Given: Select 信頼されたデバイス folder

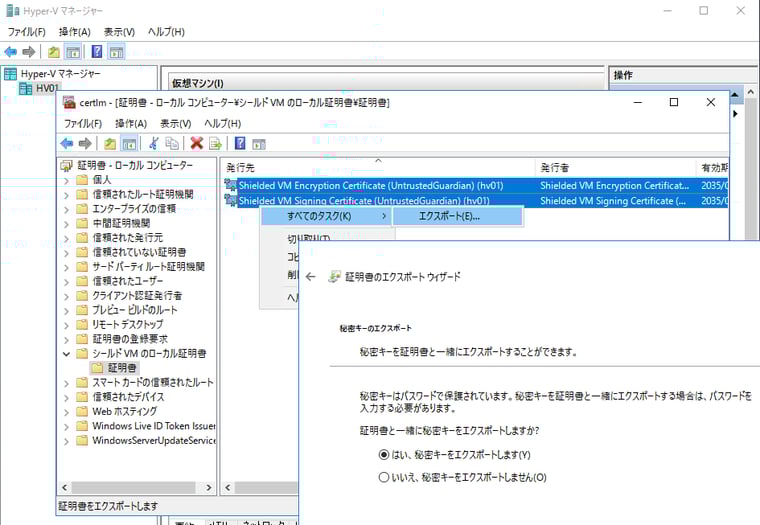Looking at the screenshot, I should coord(121,397).
